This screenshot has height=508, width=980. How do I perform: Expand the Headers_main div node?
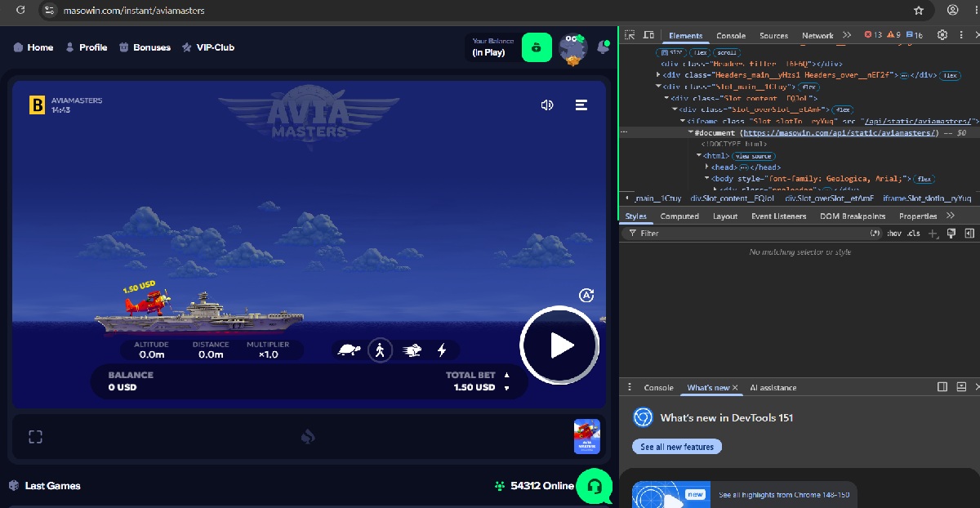click(x=659, y=75)
